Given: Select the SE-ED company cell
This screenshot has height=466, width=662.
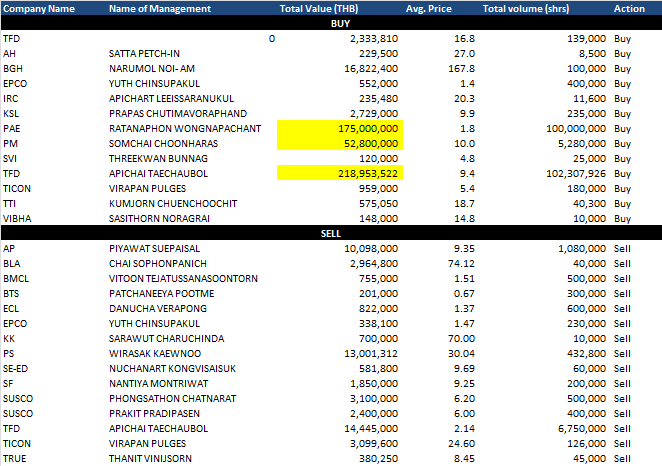Looking at the screenshot, I should pos(15,368).
